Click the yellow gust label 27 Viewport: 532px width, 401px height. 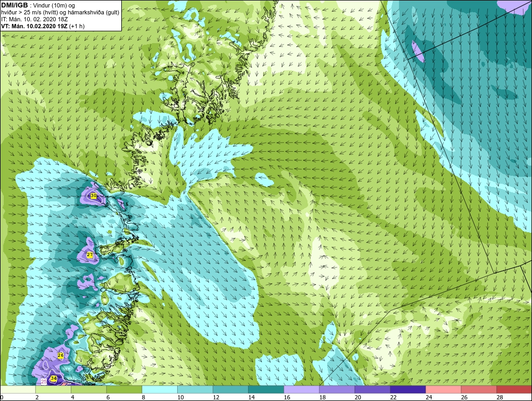(90, 255)
